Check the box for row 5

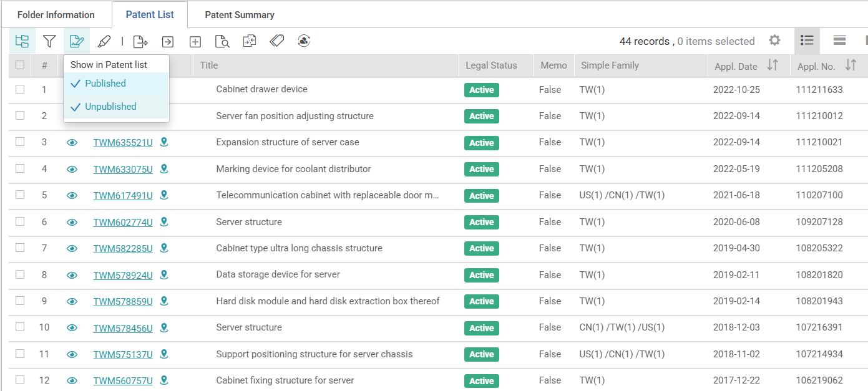tap(20, 195)
